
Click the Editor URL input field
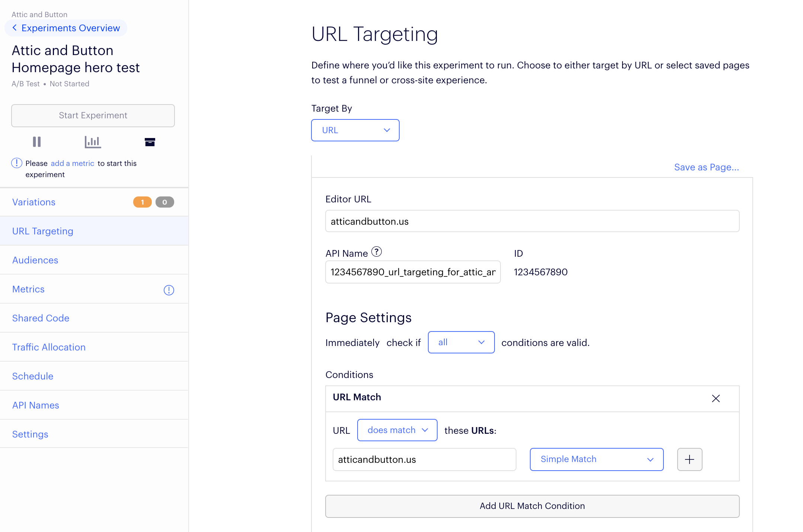532,221
